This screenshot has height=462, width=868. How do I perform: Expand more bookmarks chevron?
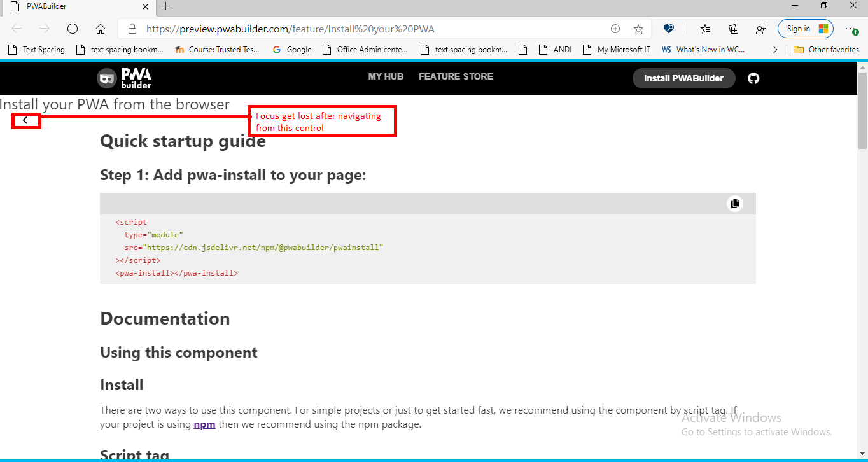tap(774, 49)
